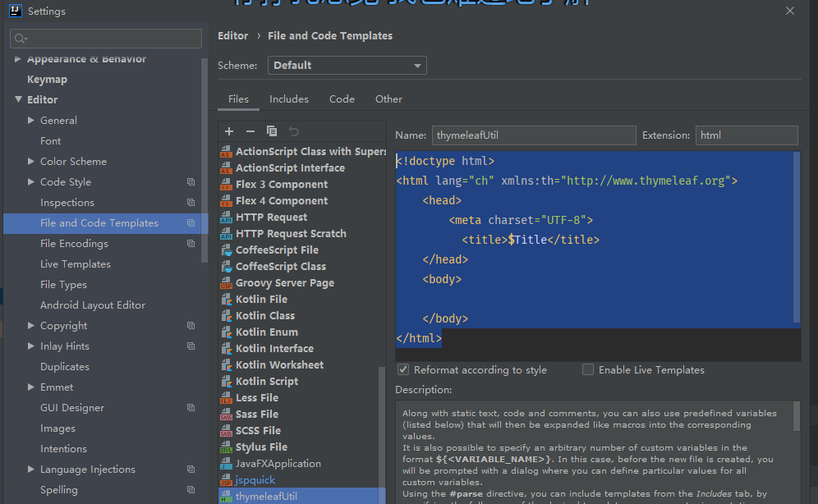
Task: Focus the template Name field
Action: [534, 135]
